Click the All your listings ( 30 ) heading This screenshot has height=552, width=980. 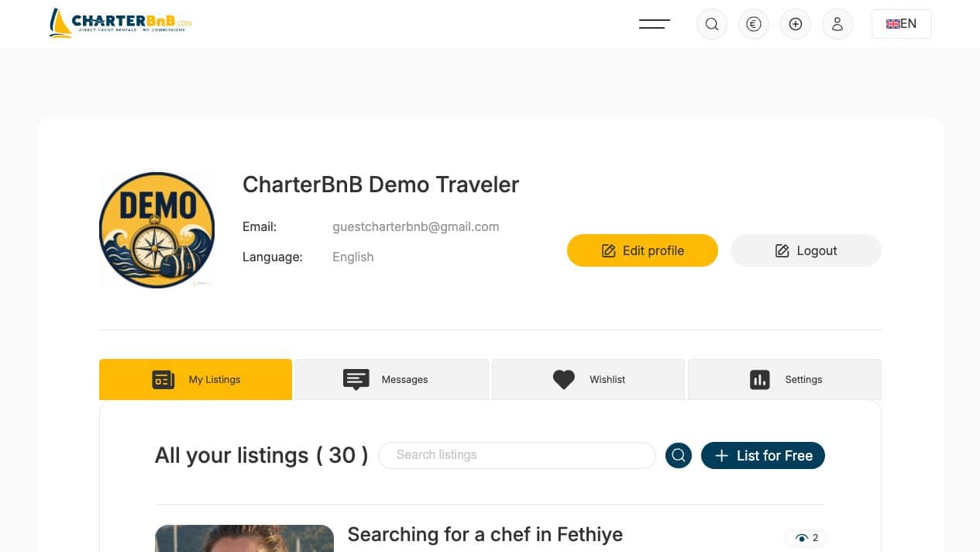click(x=261, y=455)
